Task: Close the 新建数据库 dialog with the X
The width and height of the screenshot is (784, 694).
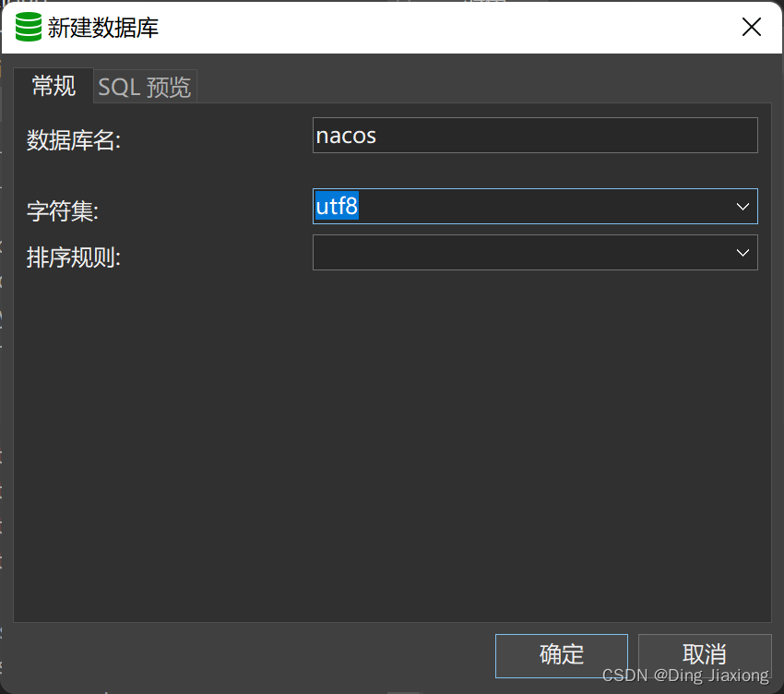Action: point(752,27)
